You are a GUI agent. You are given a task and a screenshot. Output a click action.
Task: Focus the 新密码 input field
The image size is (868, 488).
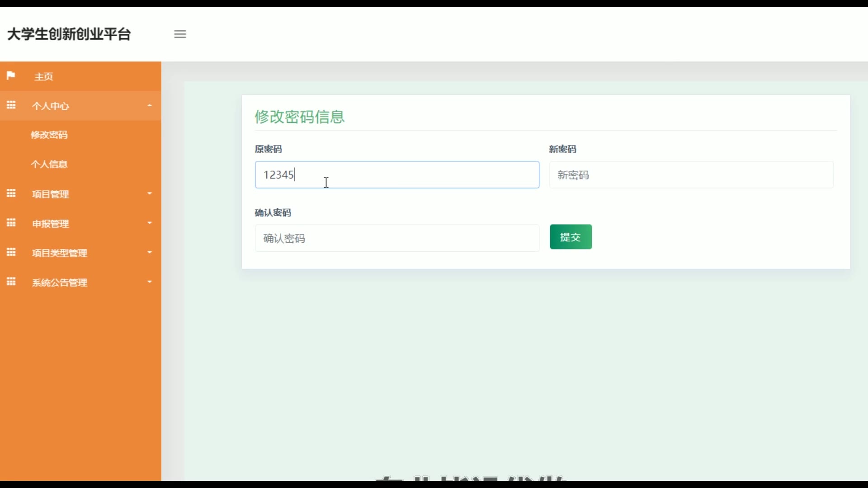coord(691,175)
